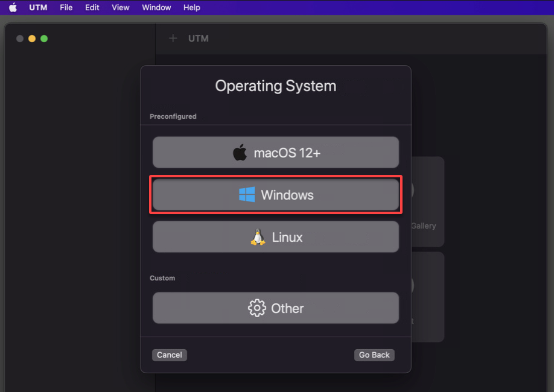Click the UTM window title text
Image resolution: width=554 pixels, height=392 pixels.
198,38
